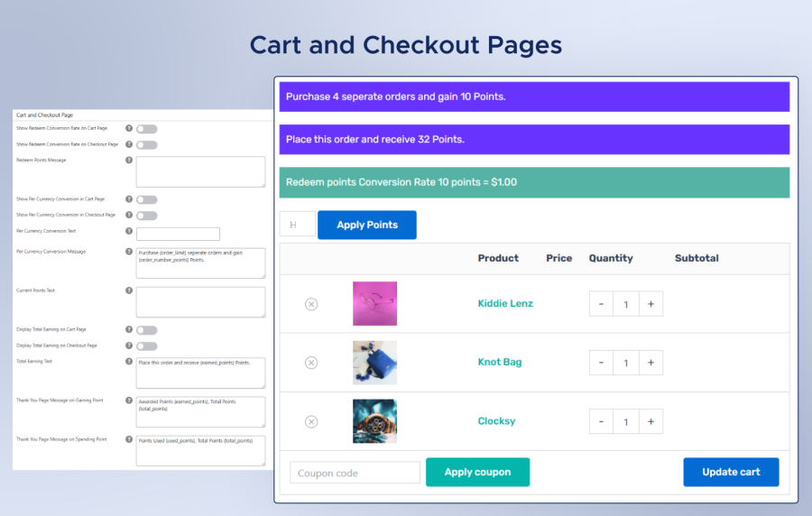This screenshot has height=516, width=812.
Task: Click help icon for Show Redeem Conversion Rate on Cart Page
Action: click(x=129, y=128)
